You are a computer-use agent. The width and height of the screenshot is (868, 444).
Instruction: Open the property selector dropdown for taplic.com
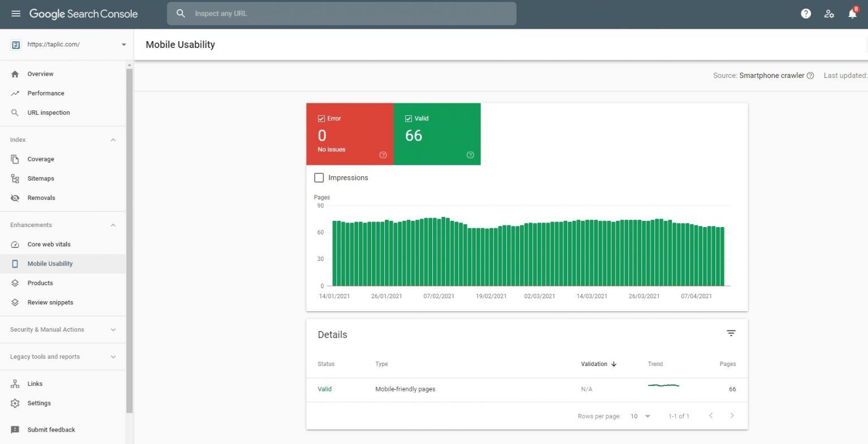click(123, 44)
